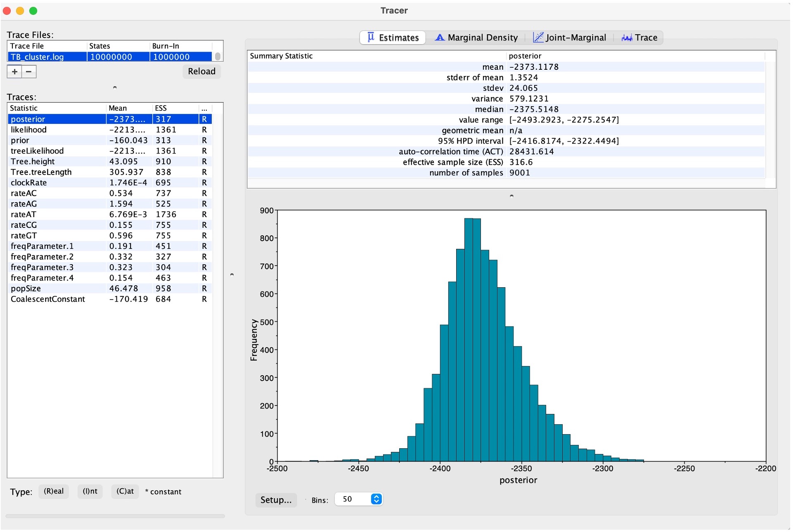Screen dimensions: 793x532
Task: Switch to the Estimates tab
Action: click(393, 38)
